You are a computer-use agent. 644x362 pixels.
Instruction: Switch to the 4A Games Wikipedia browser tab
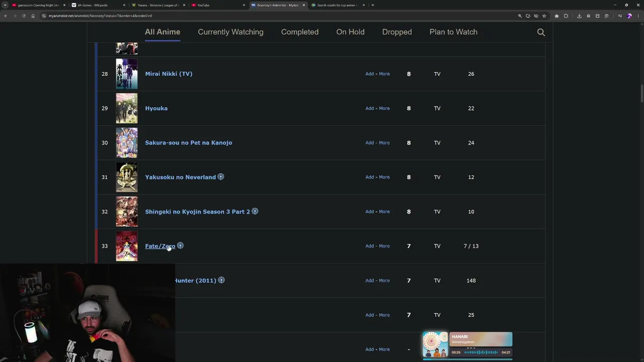pos(99,5)
